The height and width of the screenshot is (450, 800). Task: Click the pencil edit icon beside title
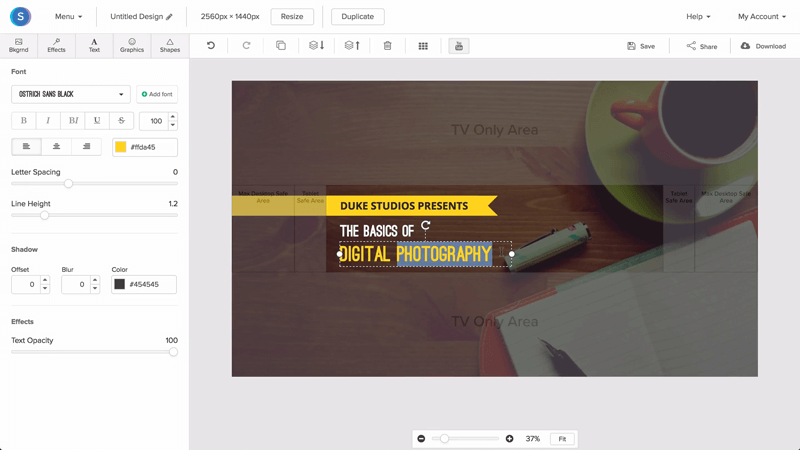[169, 17]
